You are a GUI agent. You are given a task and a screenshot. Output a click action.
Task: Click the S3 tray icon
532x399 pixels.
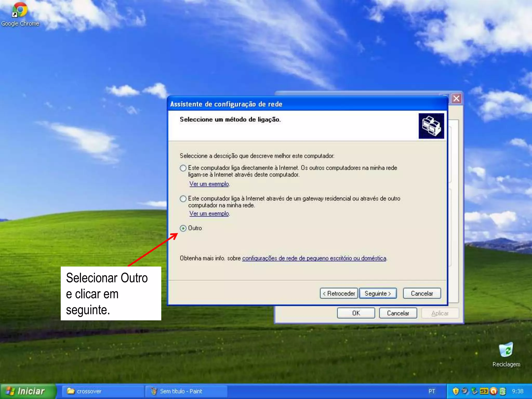click(484, 391)
